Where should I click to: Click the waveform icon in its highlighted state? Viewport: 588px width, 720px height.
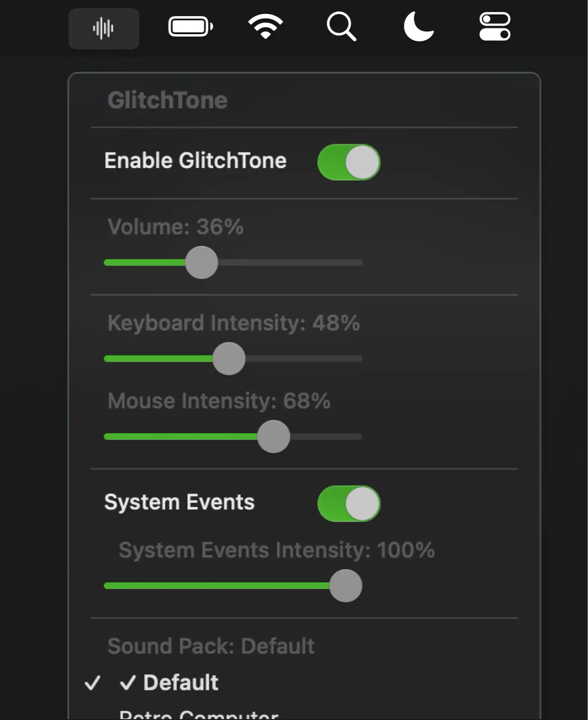click(103, 28)
